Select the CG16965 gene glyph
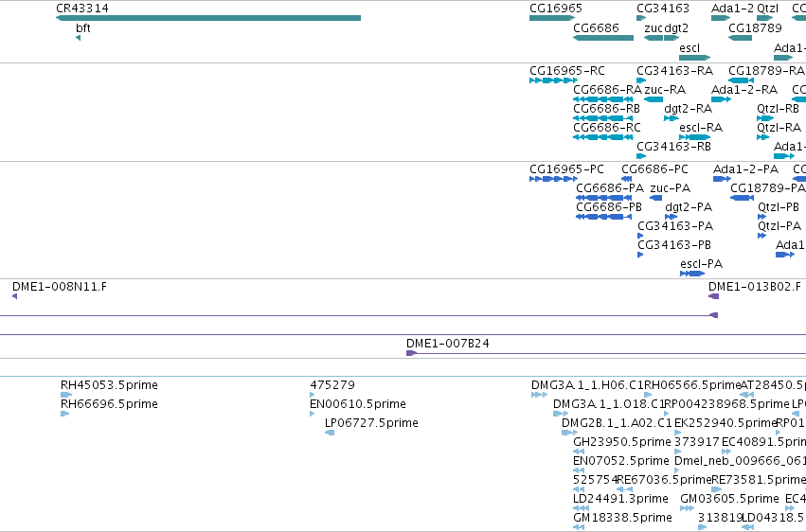The height and width of the screenshot is (532, 806). coord(552,18)
